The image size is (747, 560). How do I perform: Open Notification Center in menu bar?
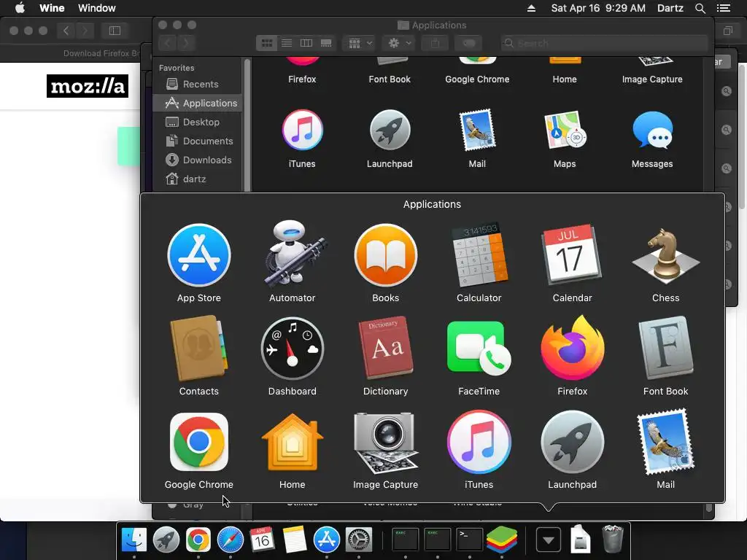[724, 8]
